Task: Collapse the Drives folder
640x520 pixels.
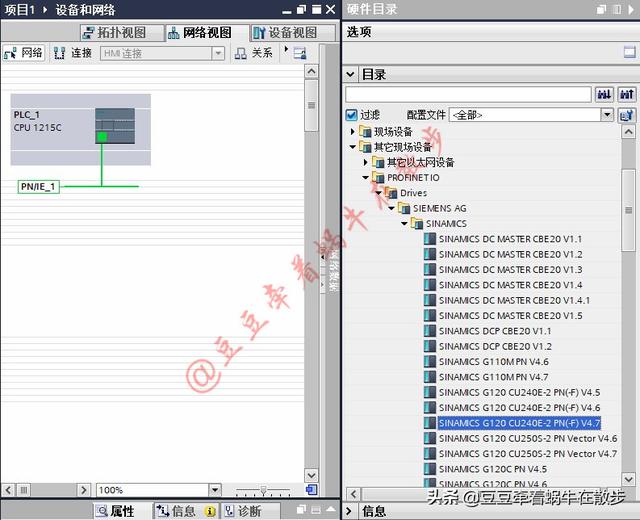Action: (379, 193)
